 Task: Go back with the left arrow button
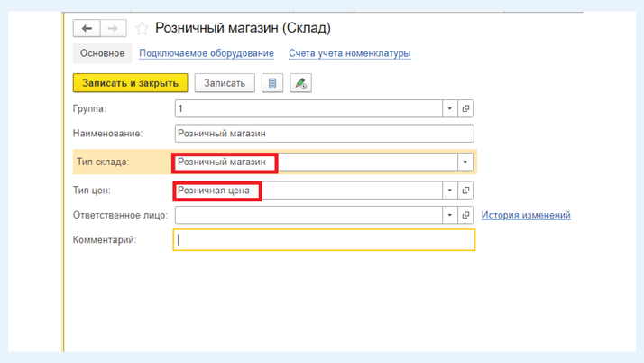(87, 28)
